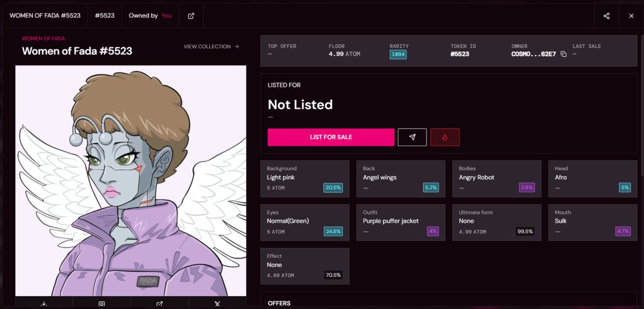Open the Mouth Sulk trait card
This screenshot has width=644, height=309.
pyautogui.click(x=592, y=223)
